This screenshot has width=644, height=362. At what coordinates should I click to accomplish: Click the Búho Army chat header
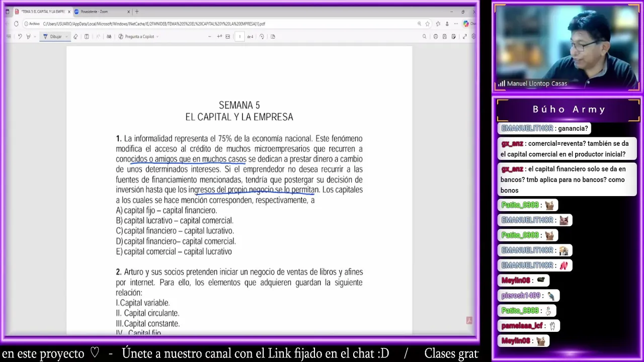[569, 109]
